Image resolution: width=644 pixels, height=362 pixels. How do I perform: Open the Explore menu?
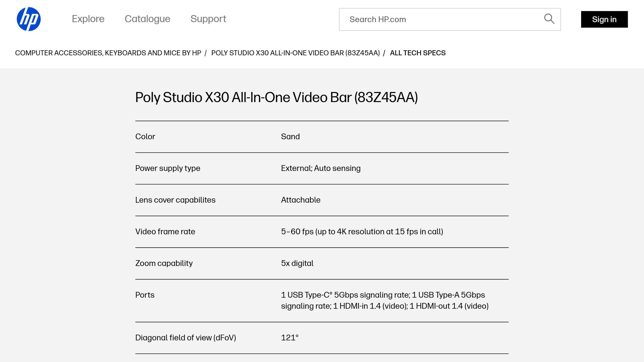click(88, 19)
